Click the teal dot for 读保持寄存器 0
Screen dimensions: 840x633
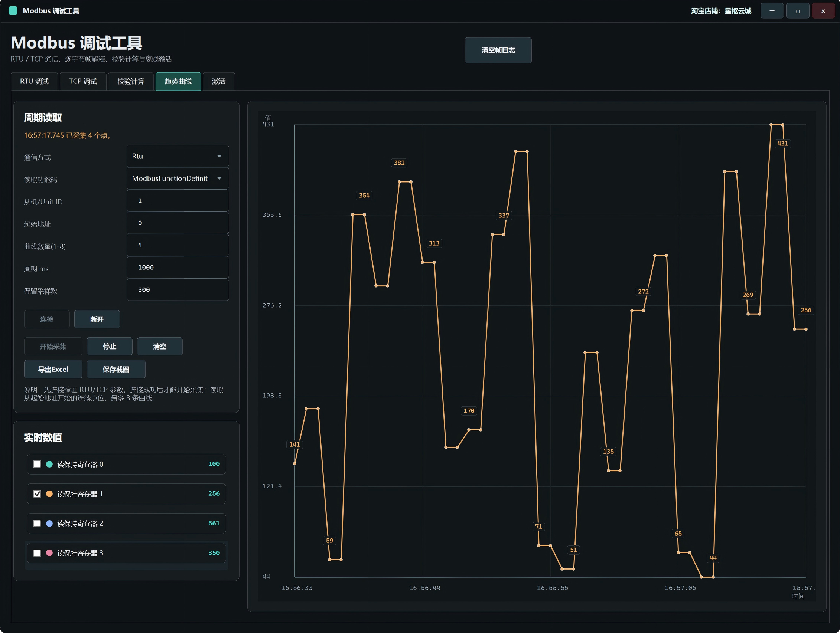click(49, 464)
